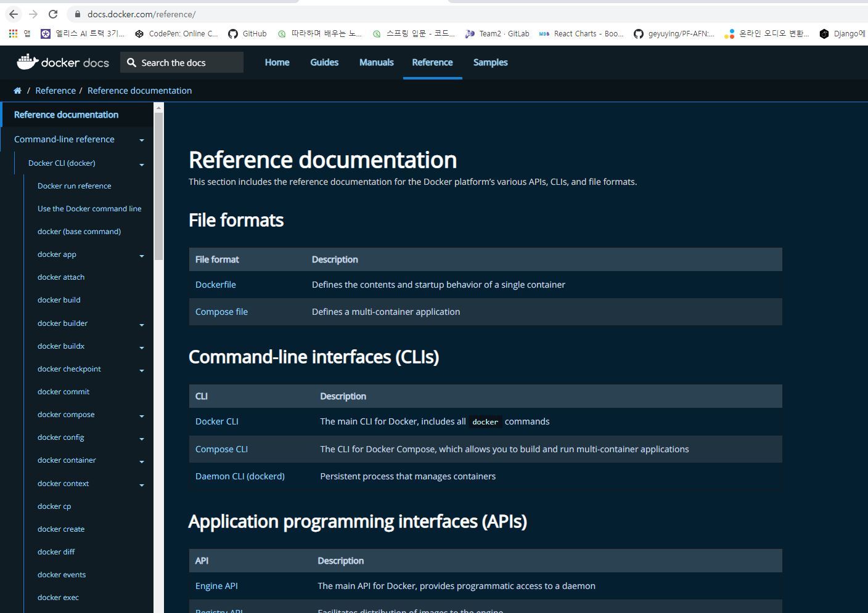The width and height of the screenshot is (868, 613).
Task: Click the search magnifier icon
Action: pos(131,62)
